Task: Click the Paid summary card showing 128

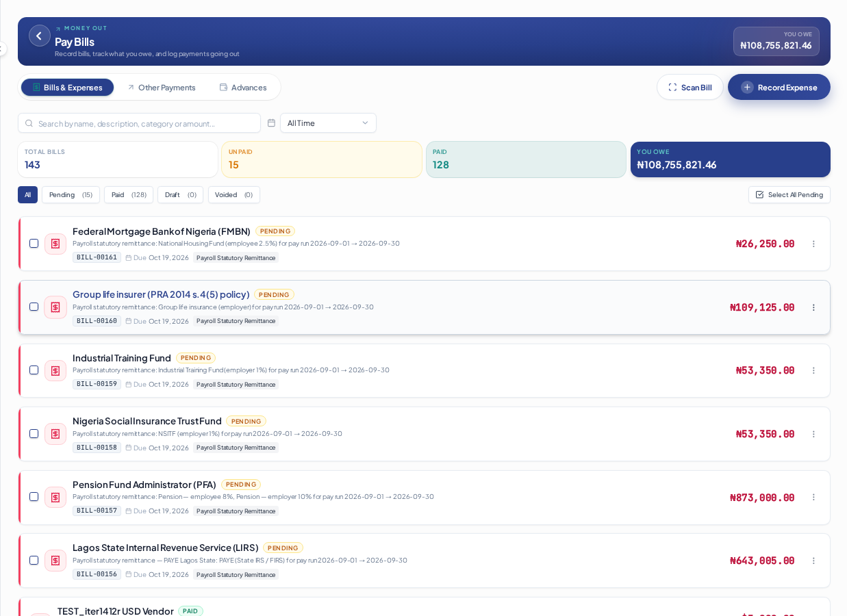Action: tap(526, 159)
